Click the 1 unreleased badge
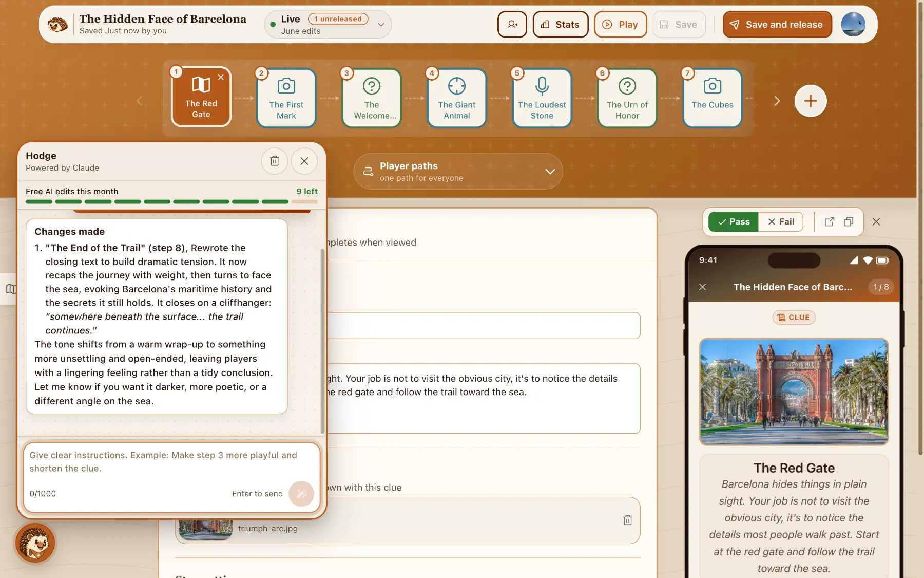This screenshot has height=578, width=924. point(338,19)
